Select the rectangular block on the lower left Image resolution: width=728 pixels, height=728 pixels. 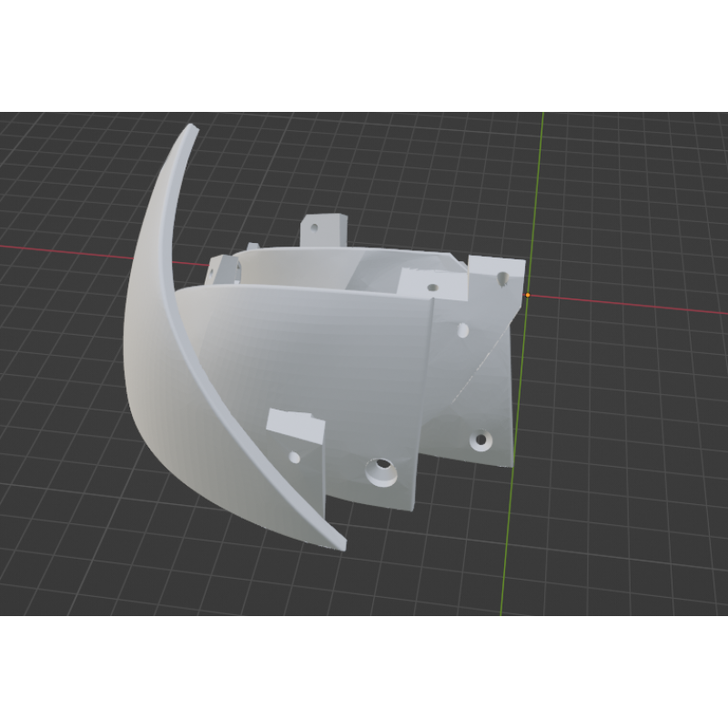291,424
